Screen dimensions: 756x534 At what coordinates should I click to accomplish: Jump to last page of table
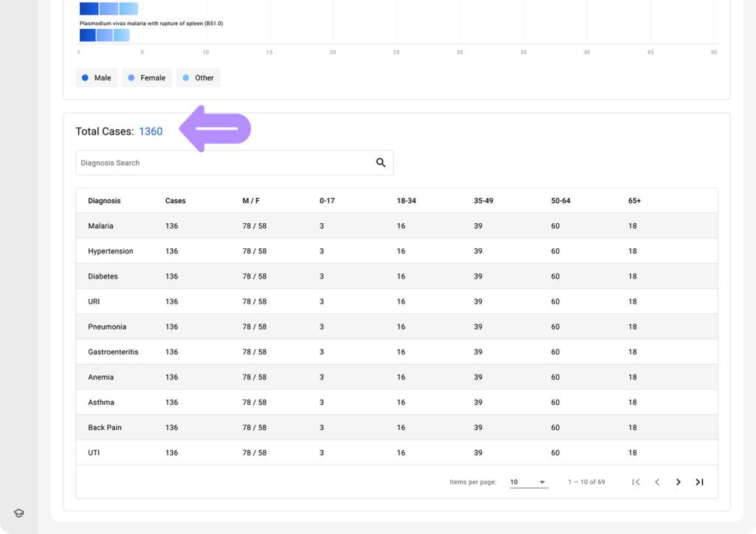coord(700,482)
